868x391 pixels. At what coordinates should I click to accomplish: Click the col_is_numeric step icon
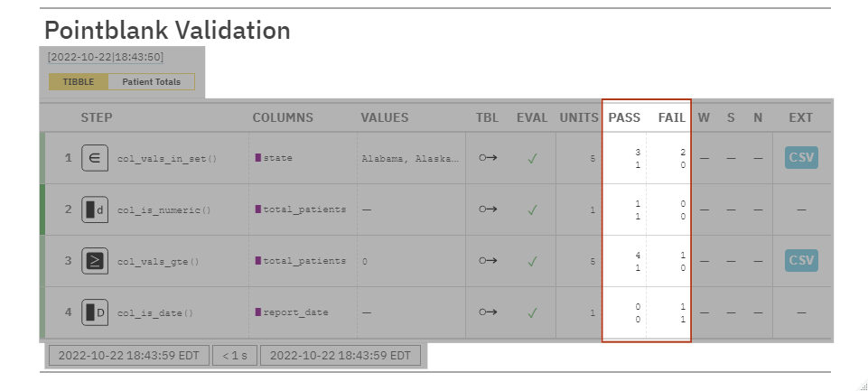click(94, 209)
